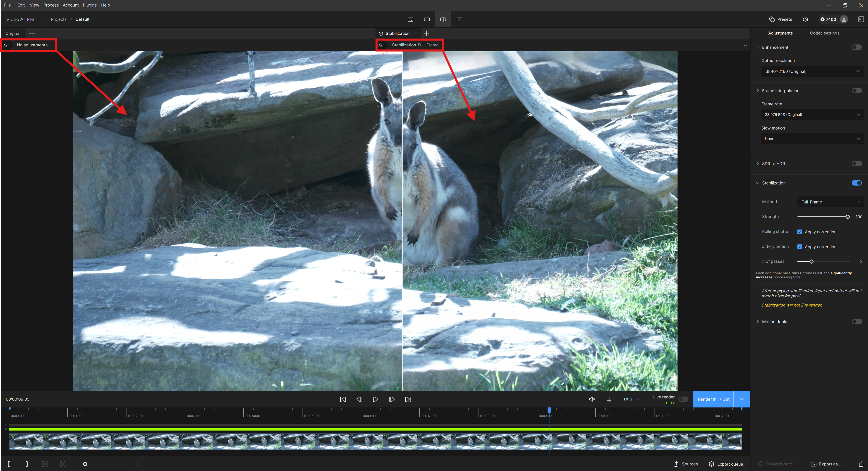This screenshot has width=868, height=471.
Task: Open the Process menu
Action: click(51, 5)
